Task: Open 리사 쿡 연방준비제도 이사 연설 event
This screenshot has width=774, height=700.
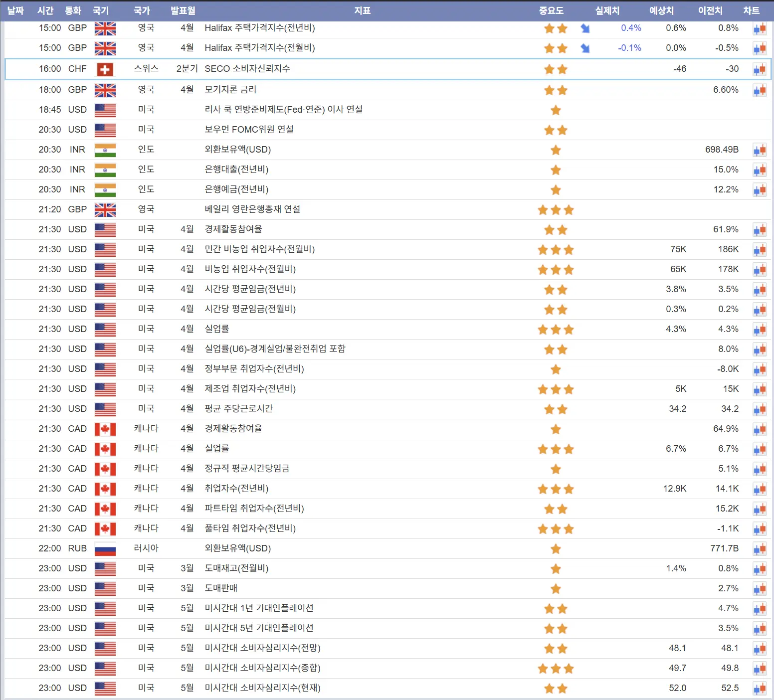Action: coord(283,110)
